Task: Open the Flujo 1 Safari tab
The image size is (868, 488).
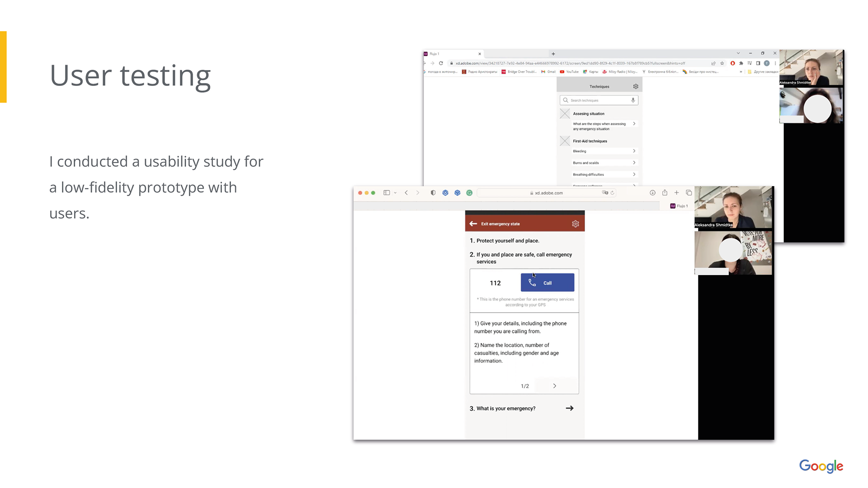Action: (679, 206)
